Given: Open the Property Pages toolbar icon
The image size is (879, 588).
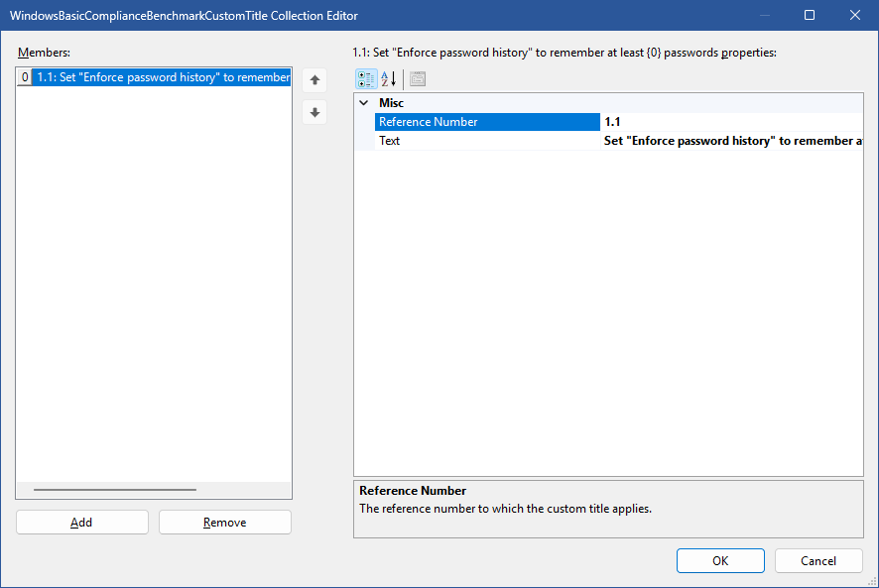Looking at the screenshot, I should (x=418, y=79).
